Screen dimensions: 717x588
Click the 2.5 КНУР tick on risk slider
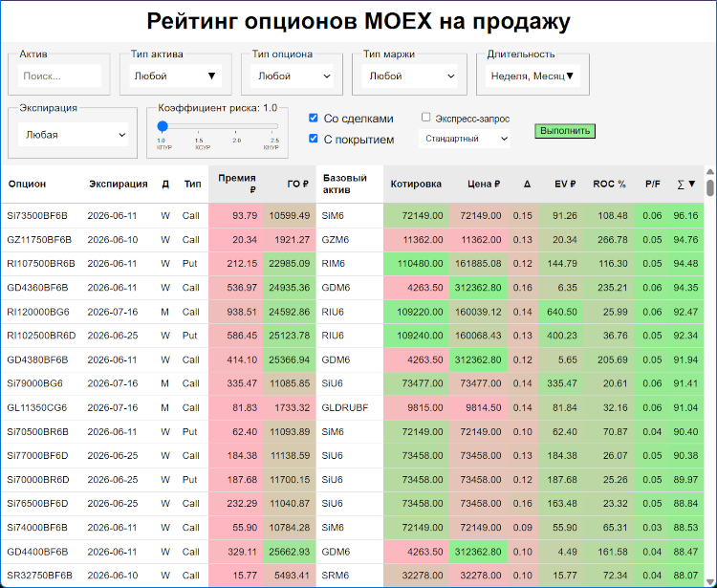272,143
